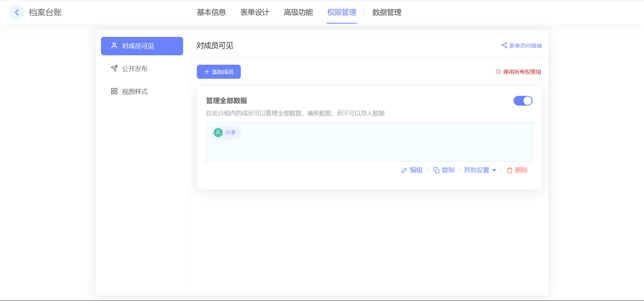Expand the 其他设置 dropdown

tap(476, 170)
